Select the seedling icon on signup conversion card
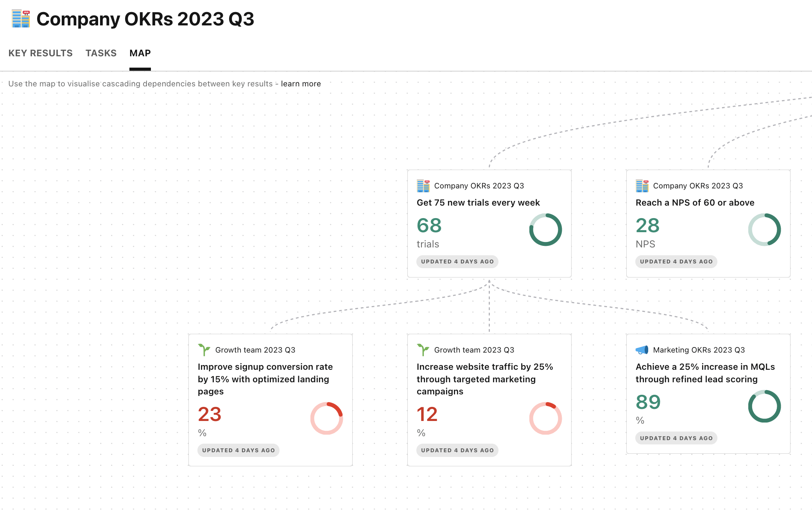The height and width of the screenshot is (514, 812). pos(204,350)
